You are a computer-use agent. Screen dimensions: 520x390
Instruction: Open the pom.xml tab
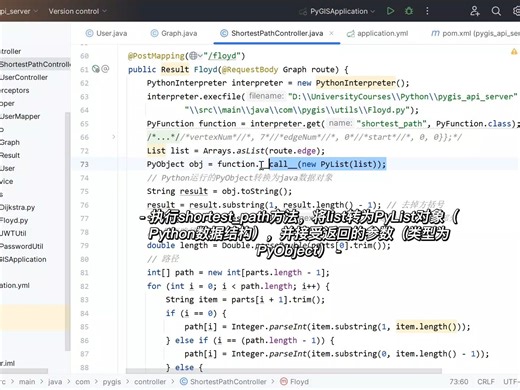pos(475,33)
